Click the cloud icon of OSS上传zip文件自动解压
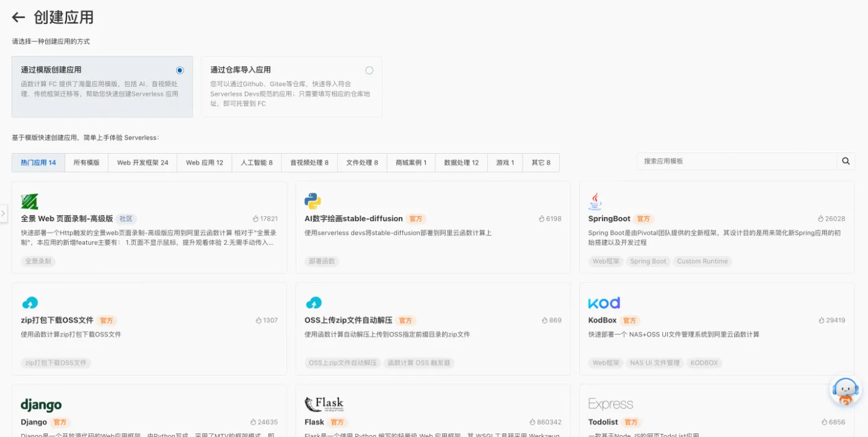 tap(314, 302)
